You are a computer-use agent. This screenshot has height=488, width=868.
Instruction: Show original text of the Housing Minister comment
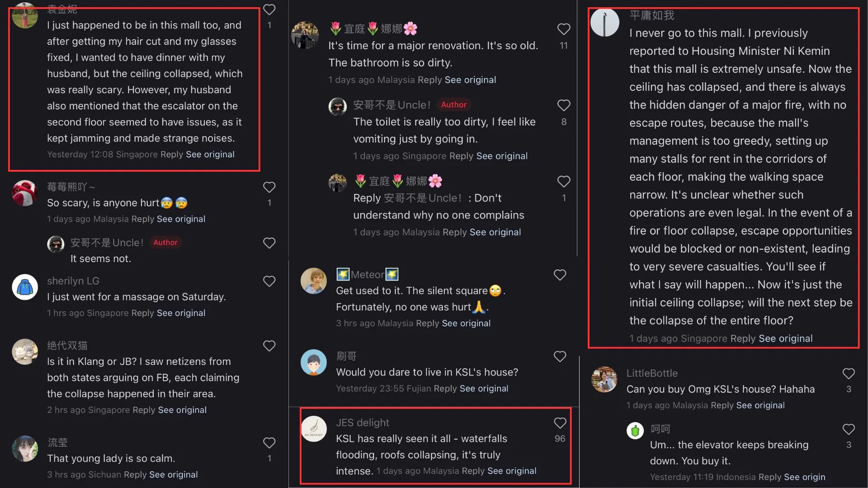pyautogui.click(x=785, y=338)
